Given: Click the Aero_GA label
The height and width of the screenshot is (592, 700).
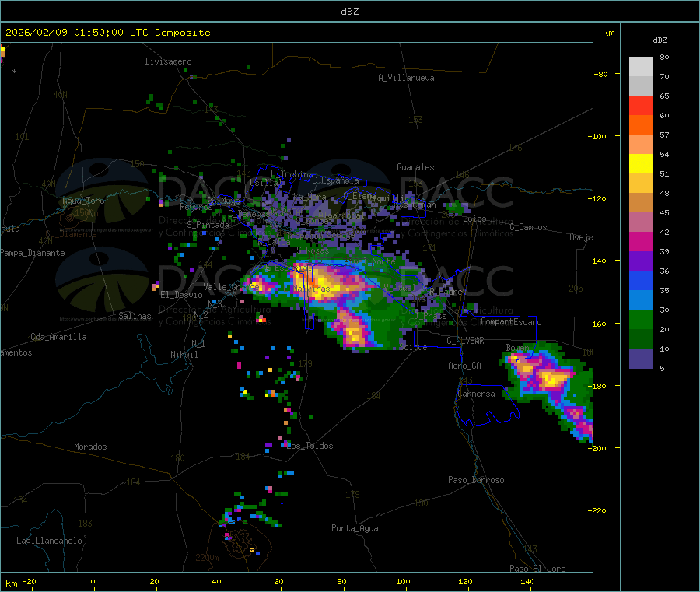Looking at the screenshot, I should point(465,366).
